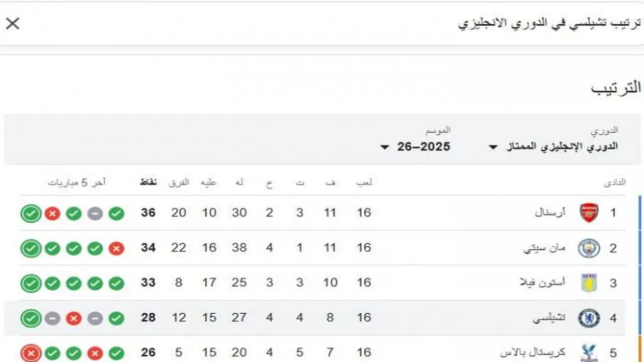Click Man City's red loss indicator
This screenshot has height=362, width=644.
click(x=116, y=248)
